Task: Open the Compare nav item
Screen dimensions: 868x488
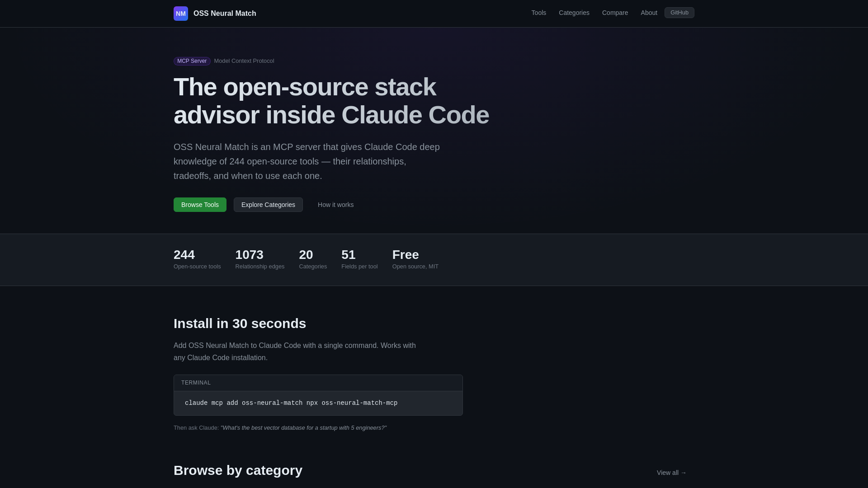Action: tap(615, 13)
